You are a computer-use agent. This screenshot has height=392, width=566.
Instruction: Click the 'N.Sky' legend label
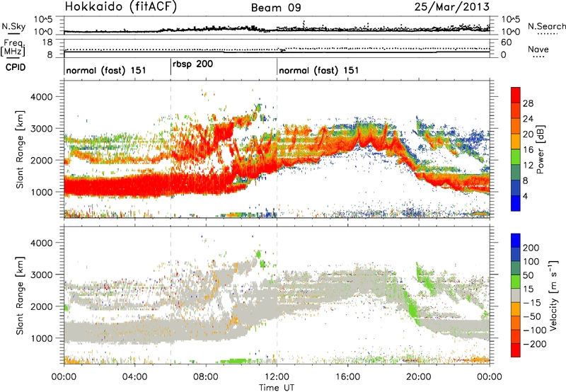coord(13,26)
